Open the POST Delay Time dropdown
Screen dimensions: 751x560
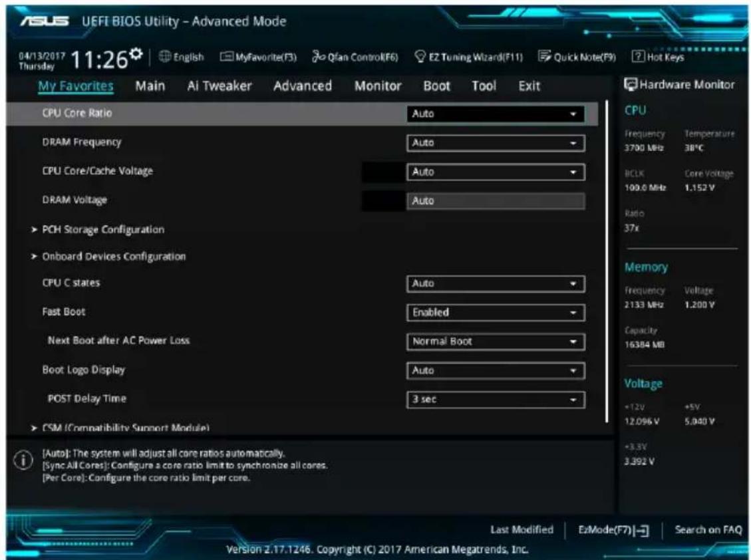coord(496,400)
